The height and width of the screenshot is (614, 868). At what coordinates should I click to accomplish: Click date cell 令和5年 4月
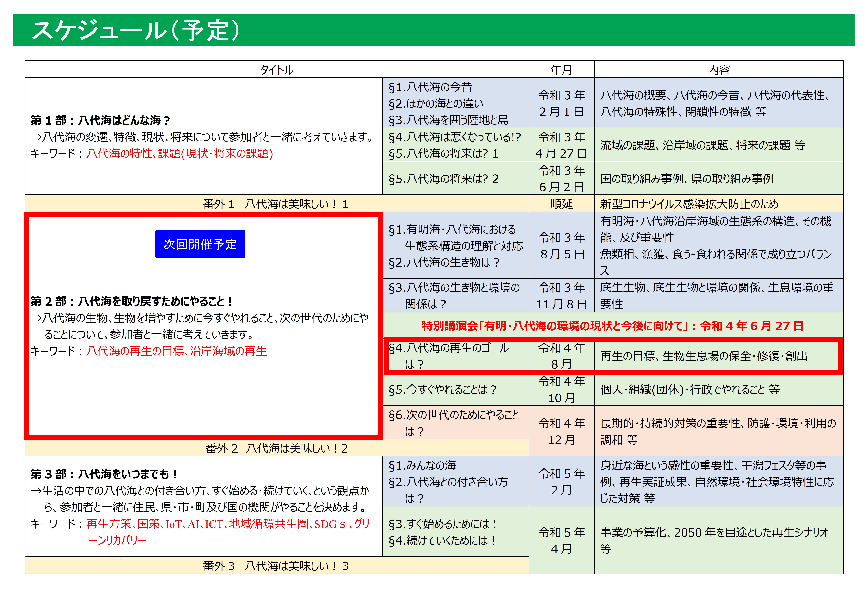[561, 540]
